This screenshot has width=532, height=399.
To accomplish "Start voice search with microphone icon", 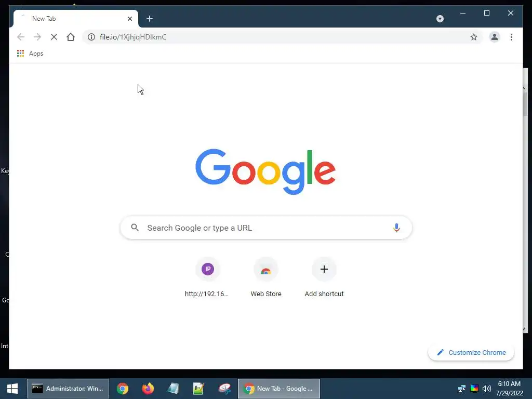I will click(x=396, y=228).
